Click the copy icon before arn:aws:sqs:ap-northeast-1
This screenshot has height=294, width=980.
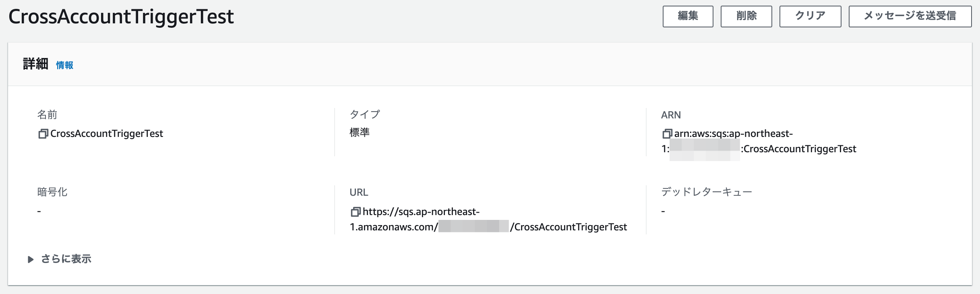[668, 133]
